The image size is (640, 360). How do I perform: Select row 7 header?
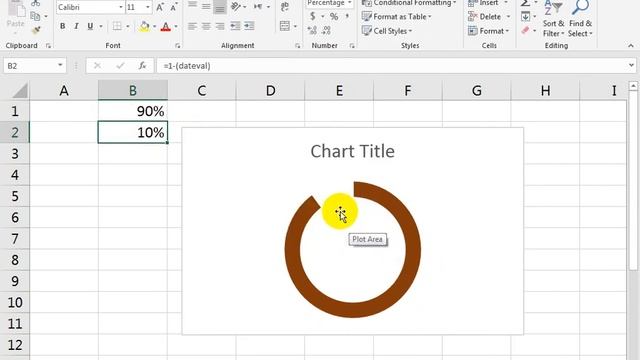coord(15,238)
